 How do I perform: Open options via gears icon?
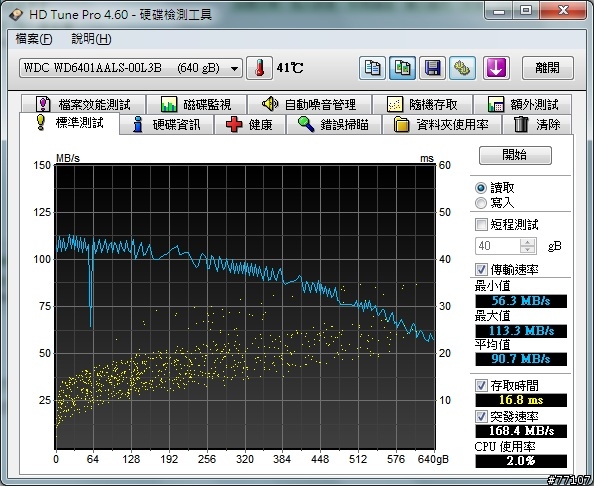coord(462,68)
